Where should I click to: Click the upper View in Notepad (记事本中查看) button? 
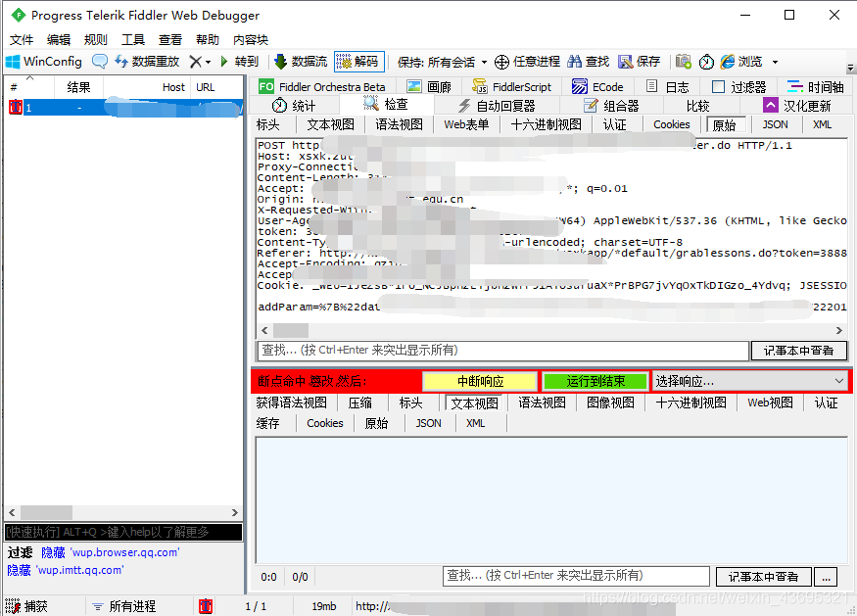[x=799, y=351]
